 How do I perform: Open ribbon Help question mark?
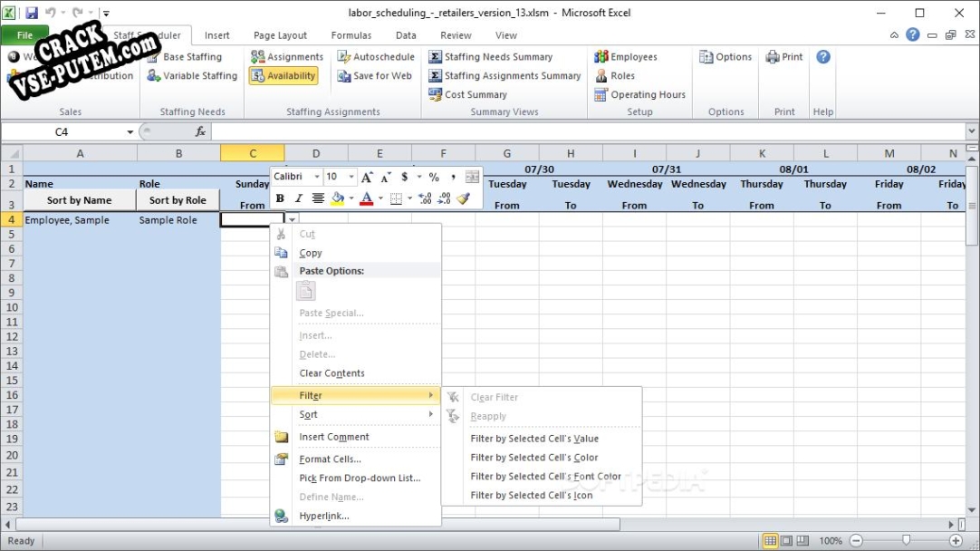823,57
